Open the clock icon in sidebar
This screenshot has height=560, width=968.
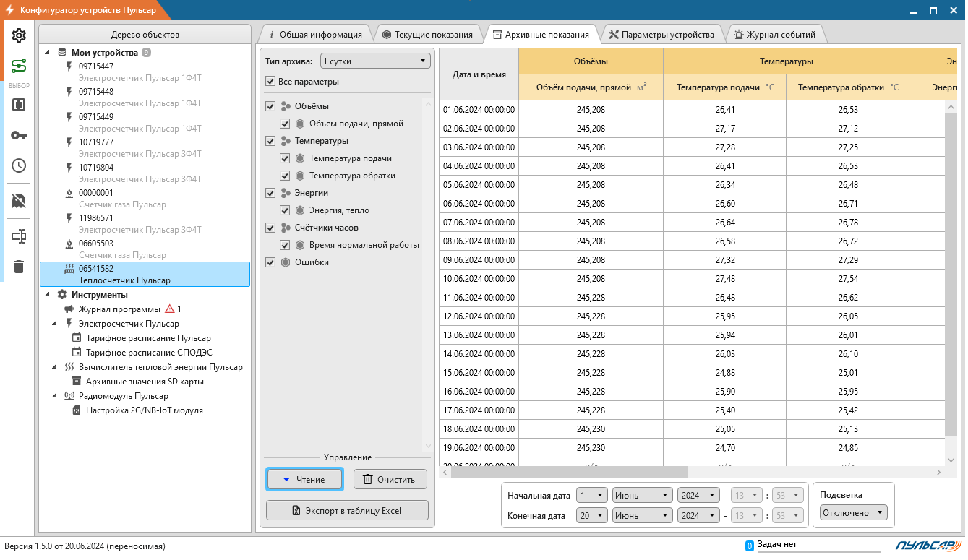[x=19, y=165]
